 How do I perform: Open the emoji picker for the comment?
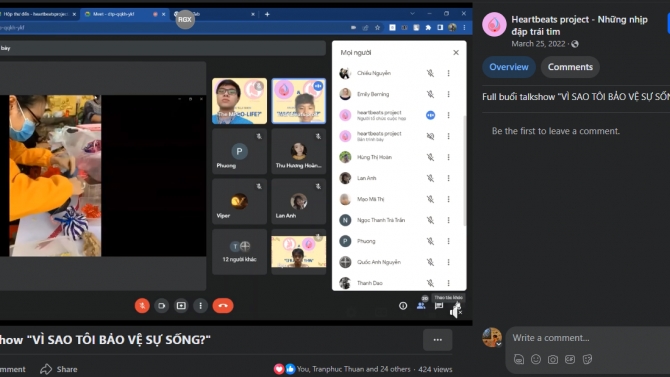pos(535,359)
